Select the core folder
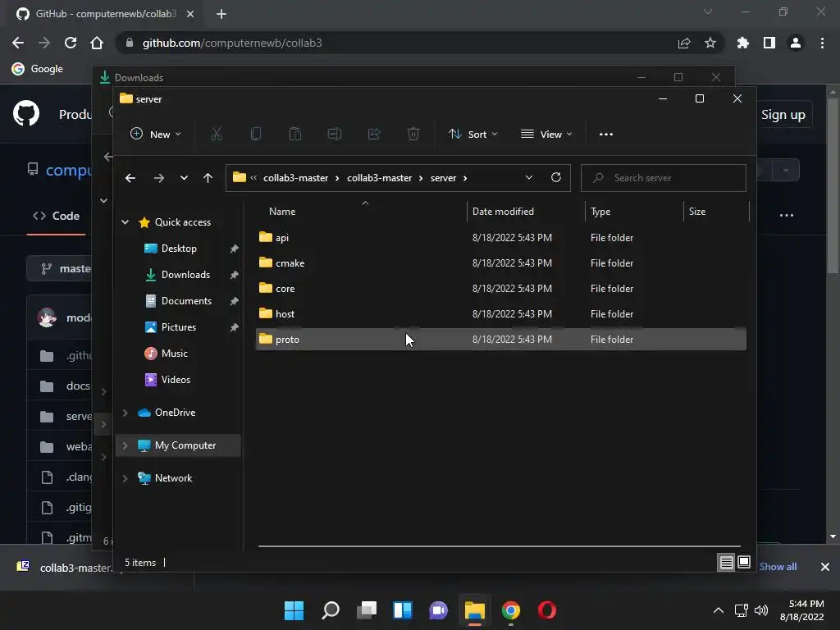The width and height of the screenshot is (840, 630). click(x=501, y=288)
